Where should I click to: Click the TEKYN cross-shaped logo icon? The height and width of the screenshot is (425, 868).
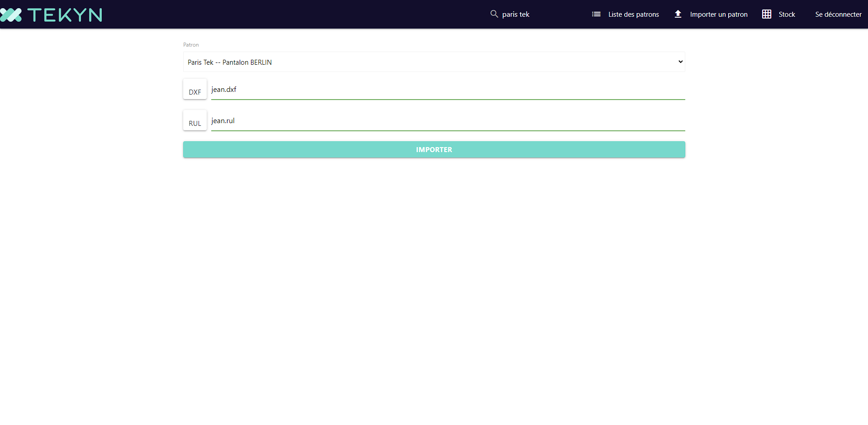[11, 15]
